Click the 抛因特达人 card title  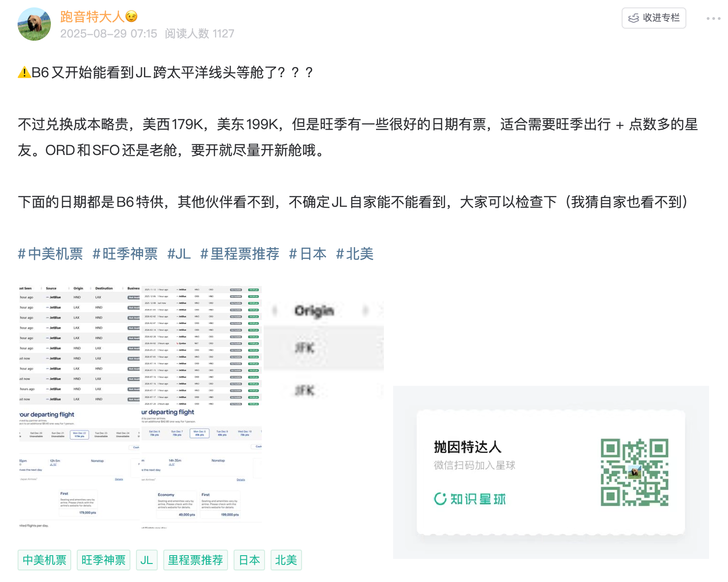468,447
